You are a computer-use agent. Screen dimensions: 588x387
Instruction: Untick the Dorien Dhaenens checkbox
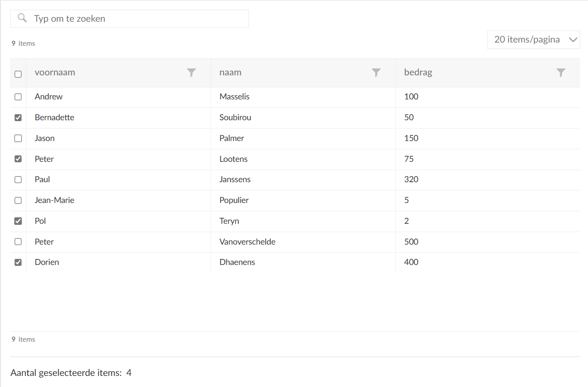18,262
